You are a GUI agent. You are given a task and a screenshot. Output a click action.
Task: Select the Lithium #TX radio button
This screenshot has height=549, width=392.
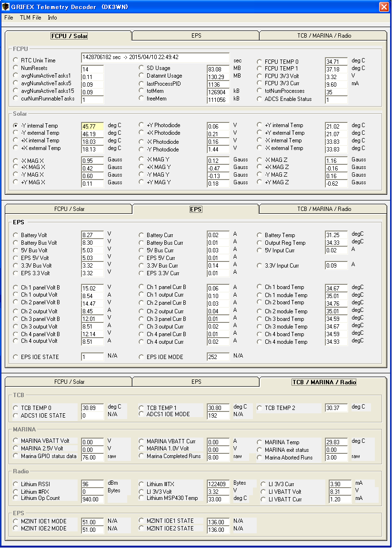point(141,484)
